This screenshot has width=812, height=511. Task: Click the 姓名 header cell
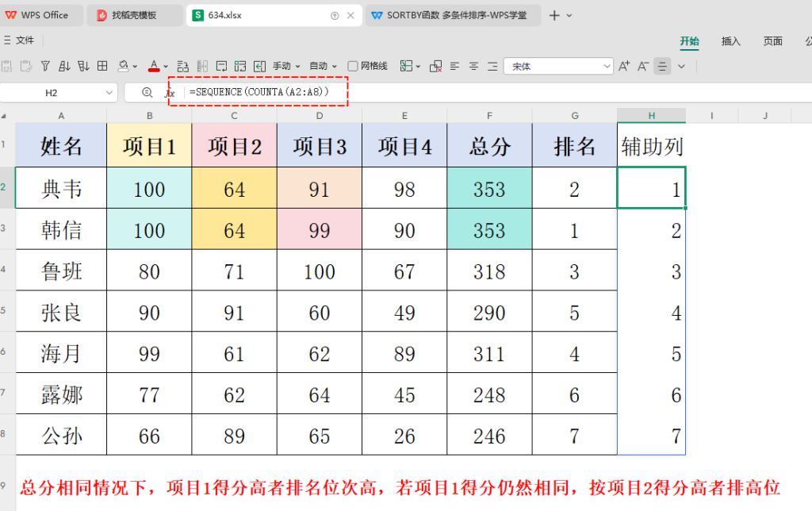tap(61, 146)
